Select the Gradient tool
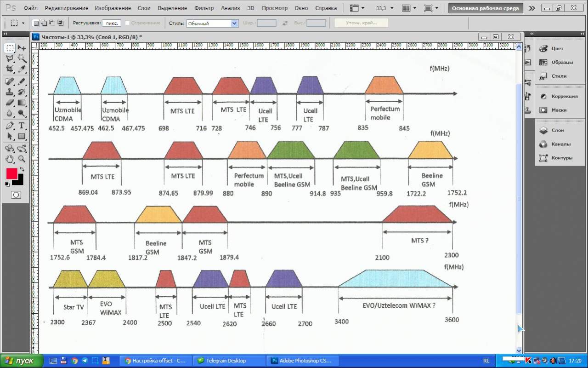This screenshot has width=588, height=368. coord(22,103)
